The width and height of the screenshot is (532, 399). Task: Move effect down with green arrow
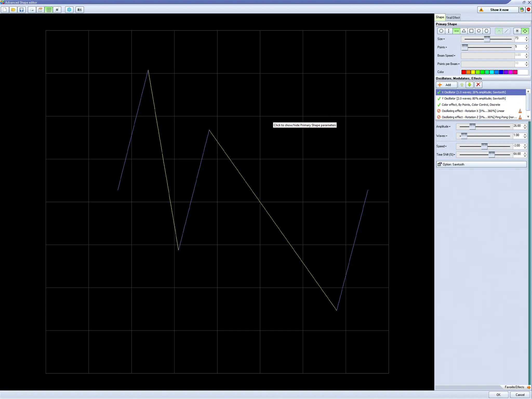[469, 85]
